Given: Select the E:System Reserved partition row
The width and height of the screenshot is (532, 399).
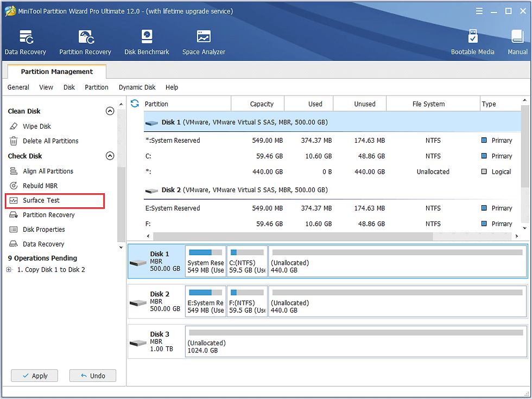Looking at the screenshot, I should pos(332,208).
